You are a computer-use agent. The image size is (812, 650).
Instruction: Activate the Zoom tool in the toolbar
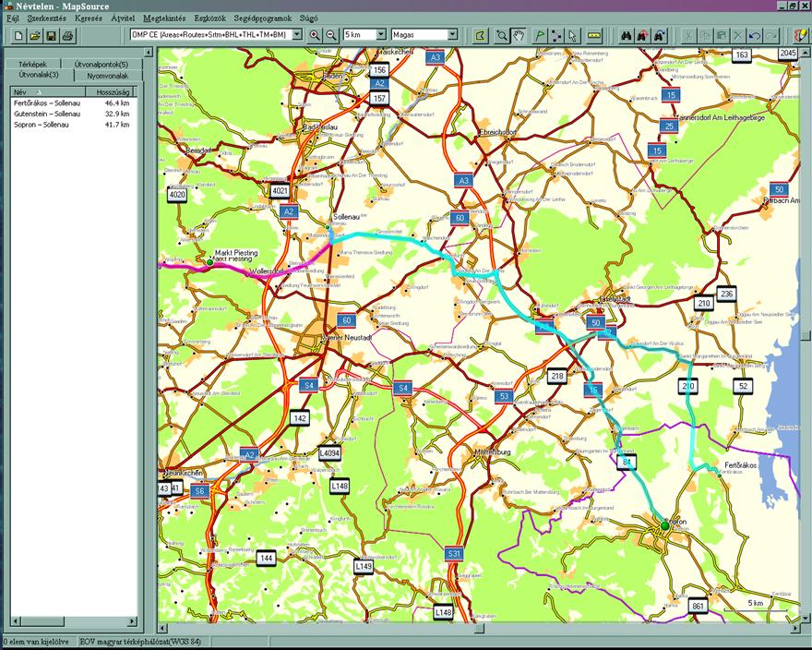click(x=501, y=35)
